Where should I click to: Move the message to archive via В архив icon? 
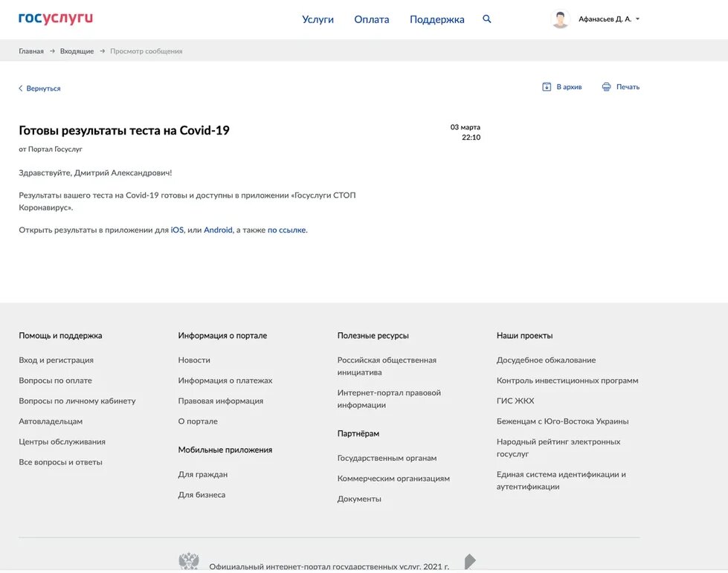545,85
